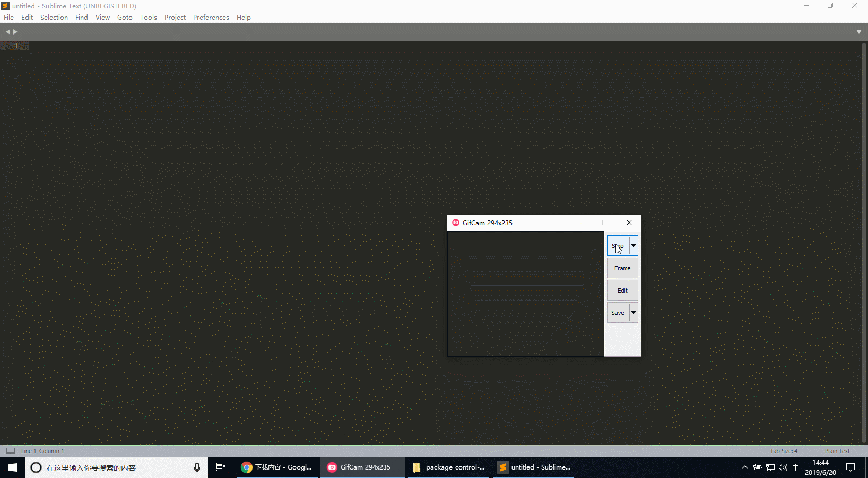Screen dimensions: 868x478
Task: Click the volume speaker icon in the tray
Action: 783,467
